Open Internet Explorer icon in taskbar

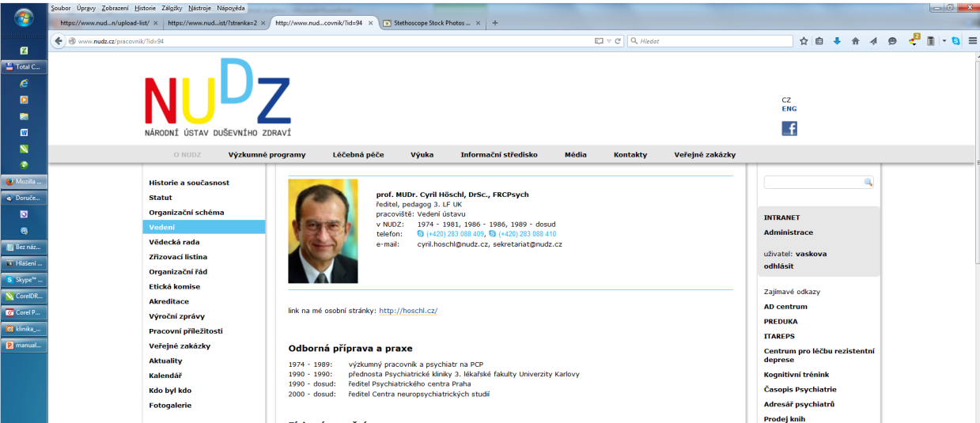[x=24, y=83]
